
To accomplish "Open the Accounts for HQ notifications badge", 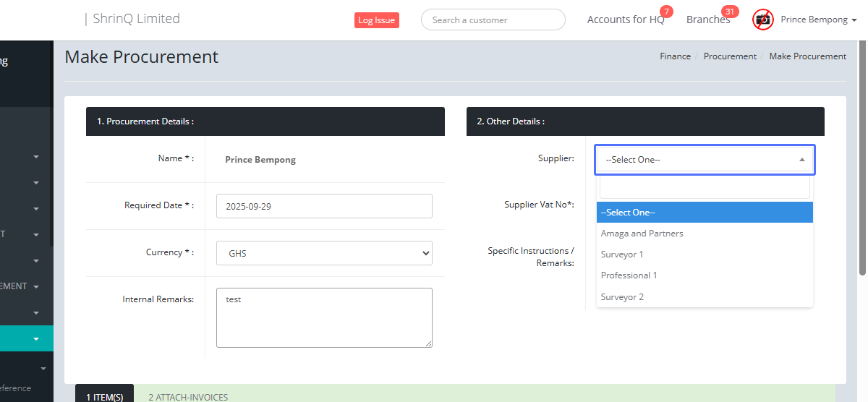I will coord(666,12).
